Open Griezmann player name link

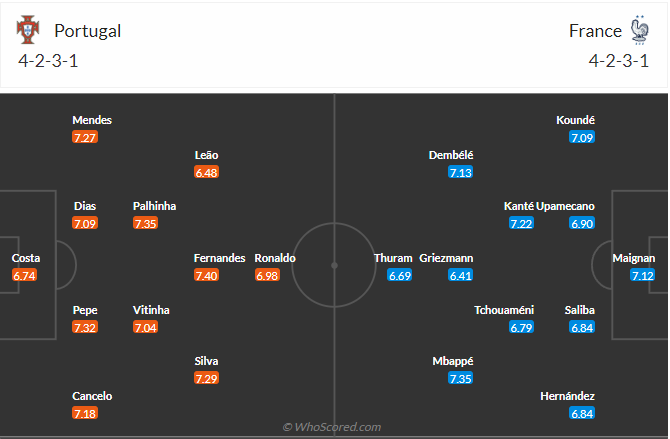[x=446, y=258]
